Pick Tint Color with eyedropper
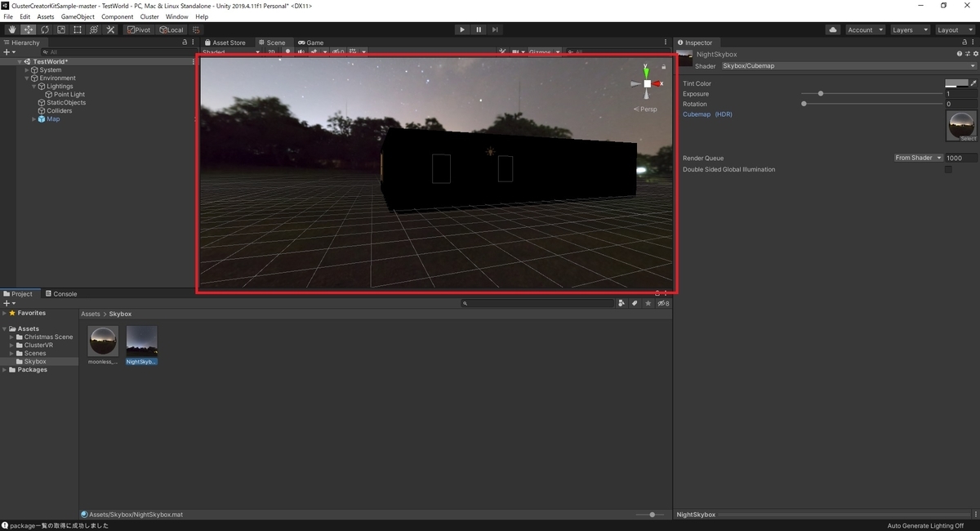This screenshot has width=980, height=531. [x=973, y=83]
